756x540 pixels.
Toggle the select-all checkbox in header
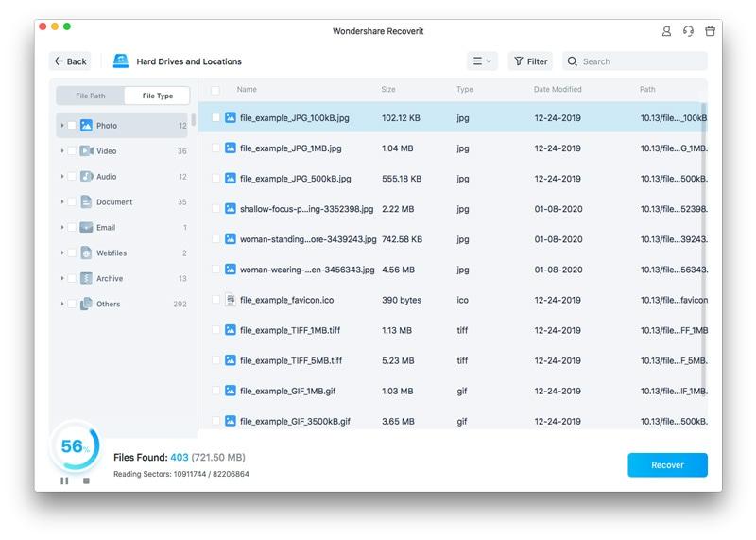pos(215,90)
